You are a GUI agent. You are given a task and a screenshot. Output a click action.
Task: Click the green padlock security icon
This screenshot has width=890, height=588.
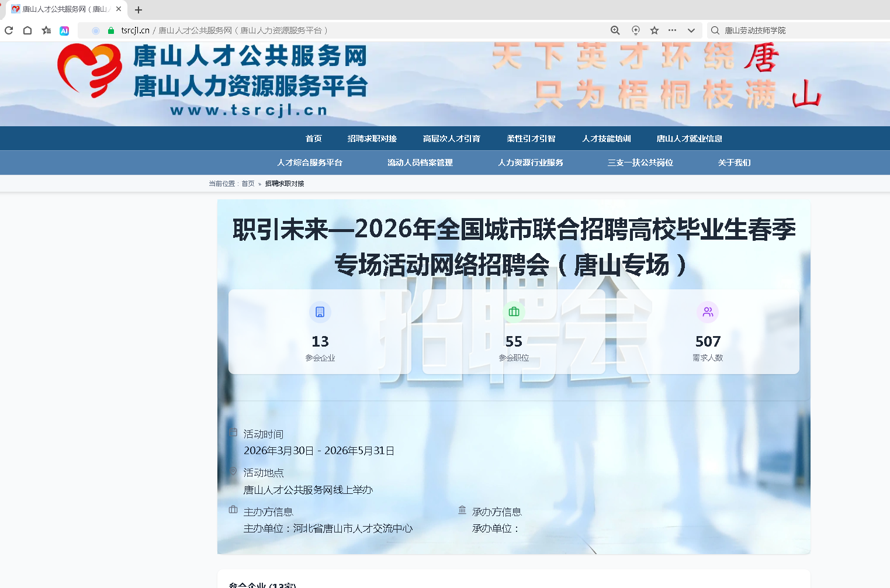(x=111, y=30)
